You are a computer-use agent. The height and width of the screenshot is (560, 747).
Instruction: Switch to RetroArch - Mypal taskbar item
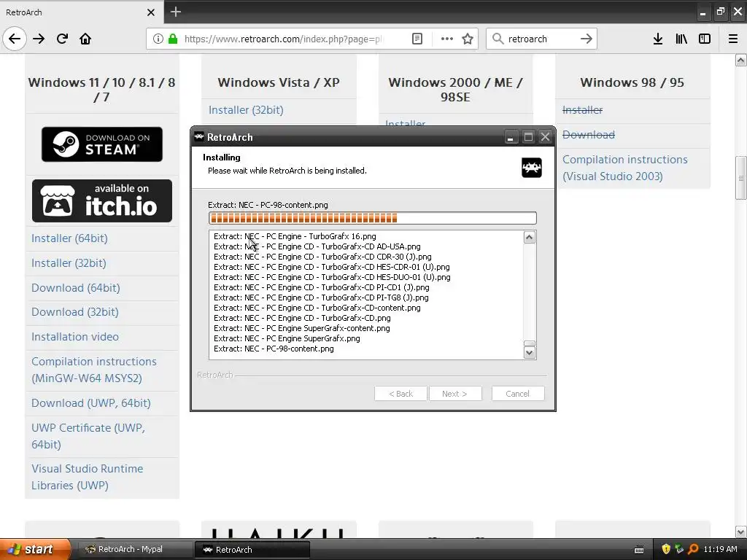(x=134, y=549)
